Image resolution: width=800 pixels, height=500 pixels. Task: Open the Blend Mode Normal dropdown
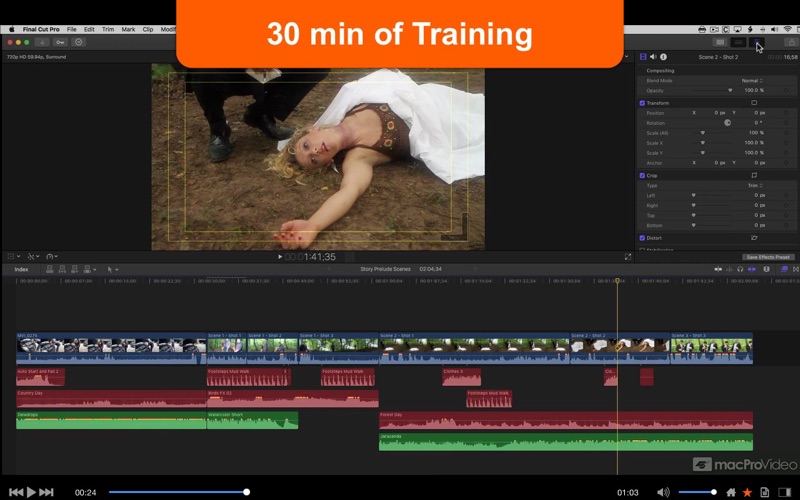click(x=752, y=81)
